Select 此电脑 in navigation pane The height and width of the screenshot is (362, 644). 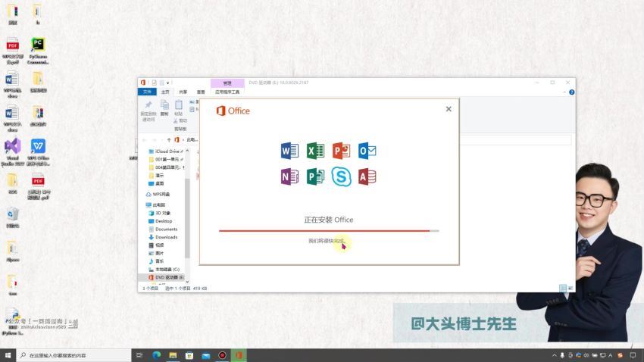tap(155, 204)
